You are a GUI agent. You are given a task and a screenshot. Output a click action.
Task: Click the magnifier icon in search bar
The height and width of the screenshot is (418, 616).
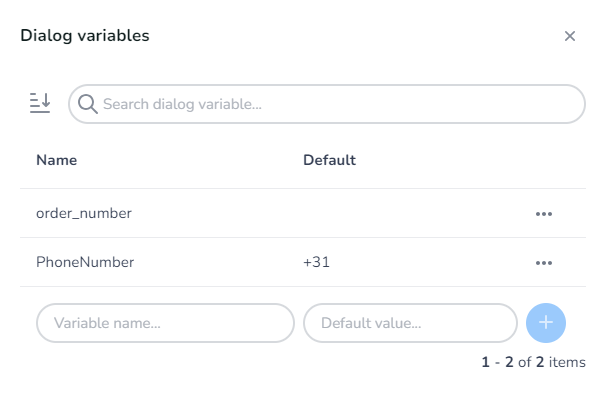coord(87,104)
